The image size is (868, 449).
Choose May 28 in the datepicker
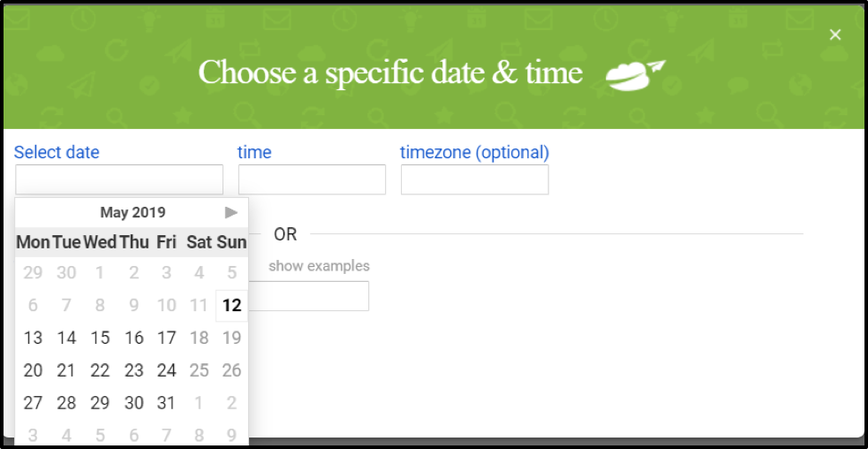(66, 403)
